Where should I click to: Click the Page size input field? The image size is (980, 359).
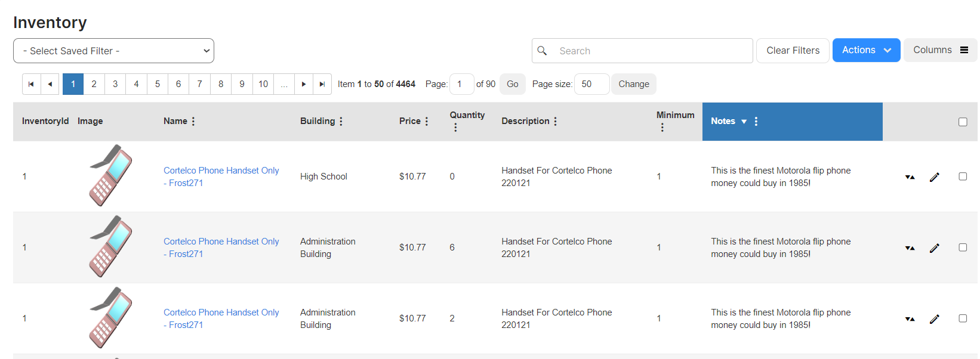pos(591,84)
